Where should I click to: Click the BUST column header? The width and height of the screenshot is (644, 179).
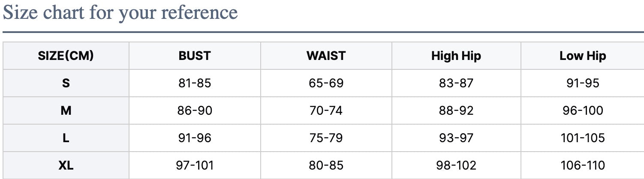(195, 56)
